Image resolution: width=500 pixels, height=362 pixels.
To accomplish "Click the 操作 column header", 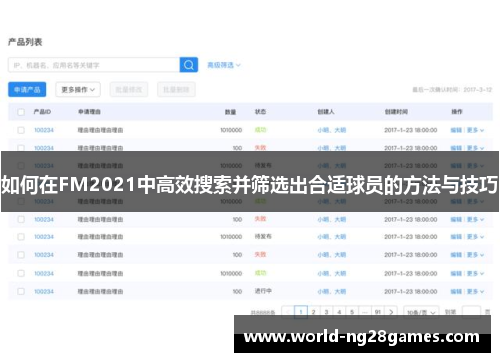I will [x=457, y=112].
